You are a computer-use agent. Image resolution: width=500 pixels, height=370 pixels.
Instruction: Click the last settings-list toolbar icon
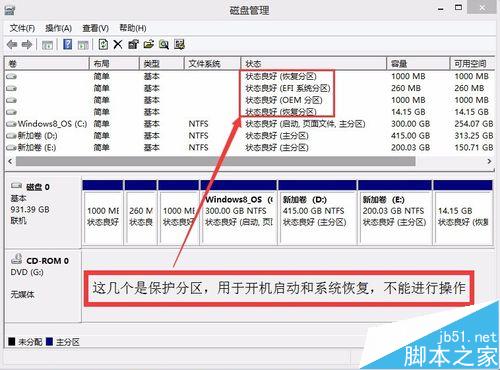pos(179,44)
